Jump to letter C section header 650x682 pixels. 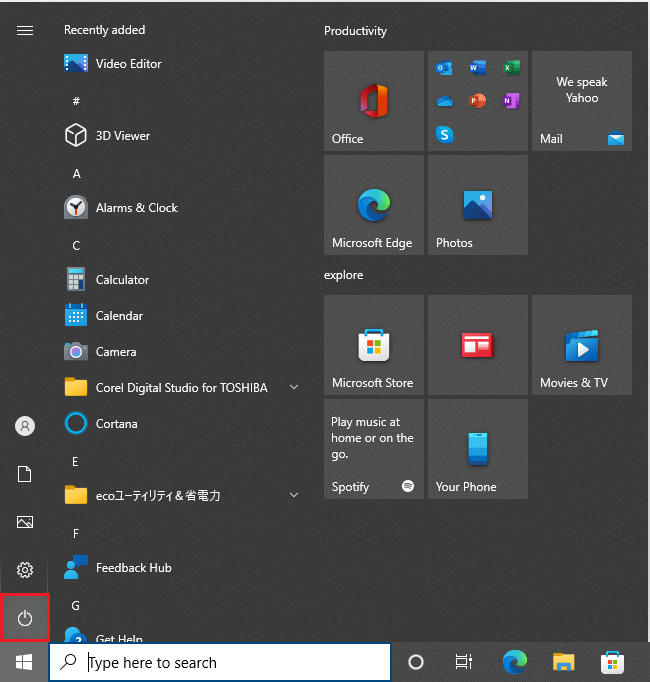(x=76, y=245)
